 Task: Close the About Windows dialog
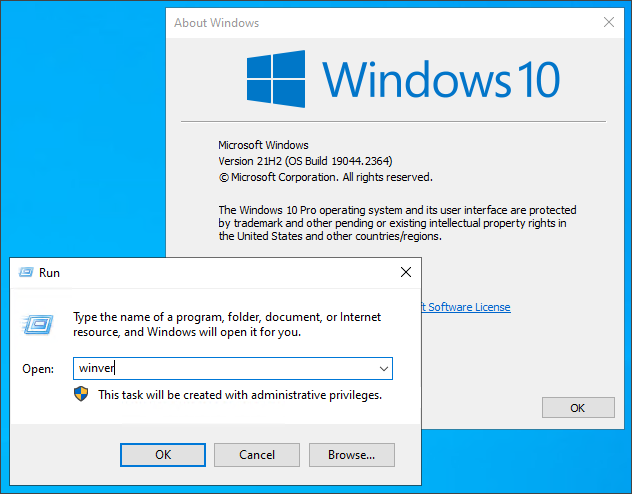pos(609,22)
